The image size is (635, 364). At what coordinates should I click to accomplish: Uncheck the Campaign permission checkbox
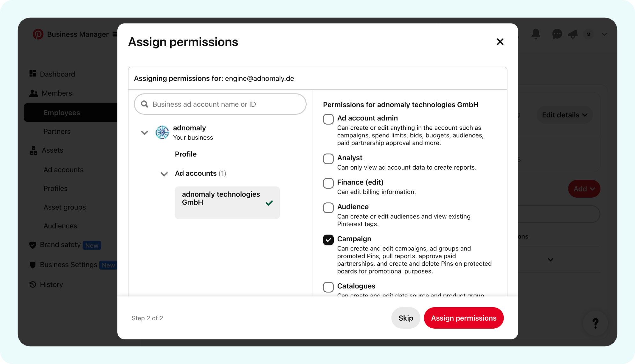click(328, 240)
